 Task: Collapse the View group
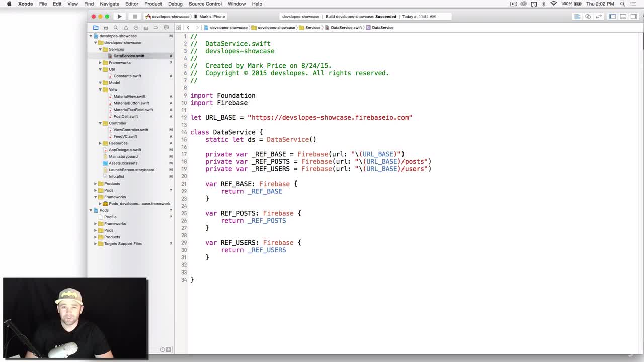coord(100,89)
